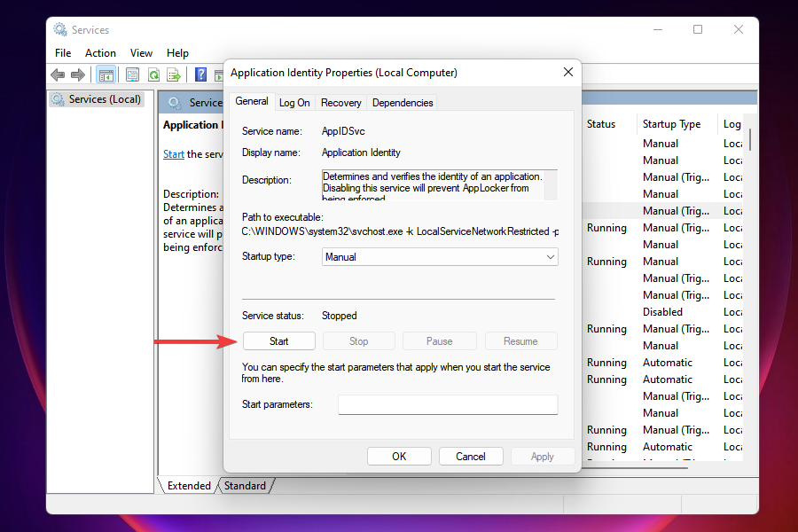Click the Export List toolbar icon
This screenshot has width=798, height=532.
click(174, 75)
